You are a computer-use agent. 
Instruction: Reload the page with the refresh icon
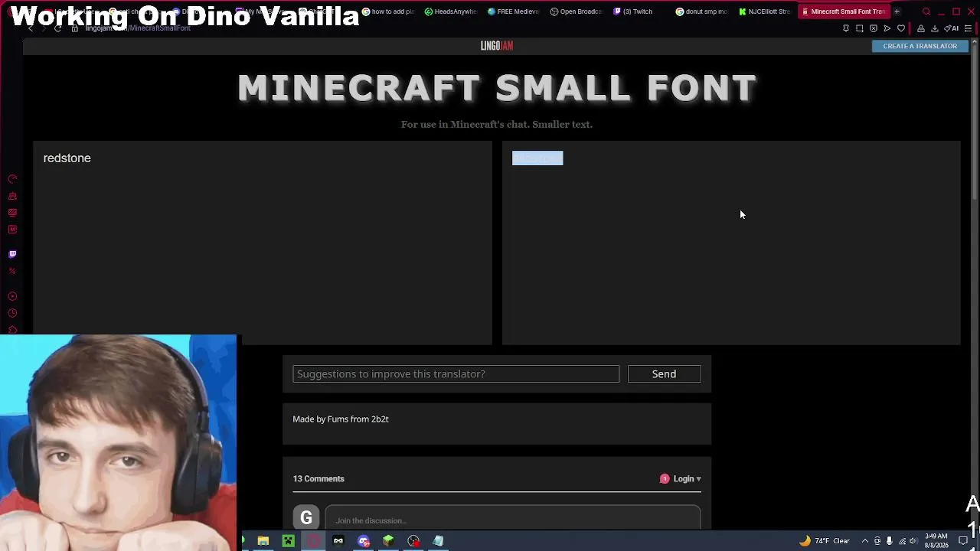(57, 28)
